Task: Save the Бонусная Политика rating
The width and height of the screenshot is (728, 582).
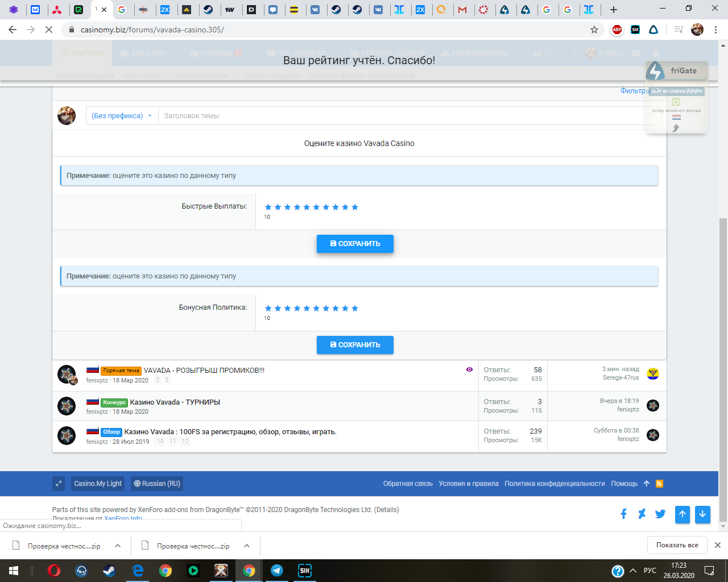Action: (x=355, y=344)
